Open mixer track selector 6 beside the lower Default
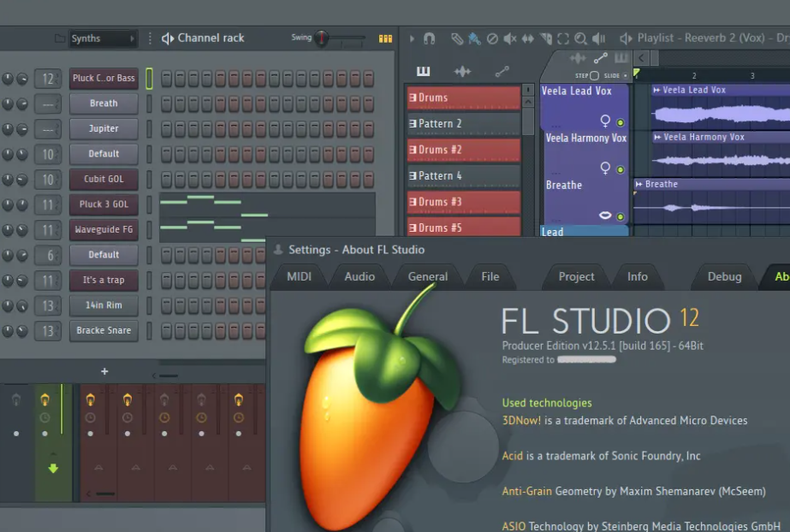Viewport: 790px width, 532px height. [48, 255]
